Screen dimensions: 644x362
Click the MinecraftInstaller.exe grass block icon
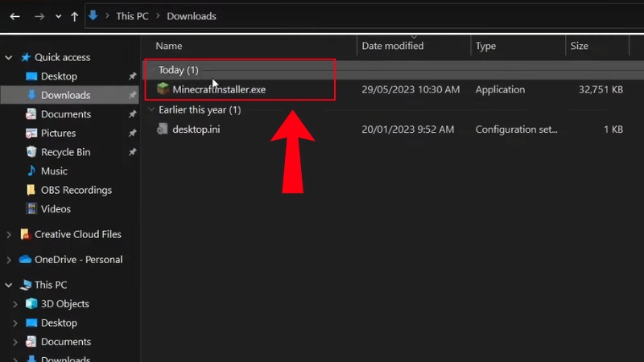point(163,88)
